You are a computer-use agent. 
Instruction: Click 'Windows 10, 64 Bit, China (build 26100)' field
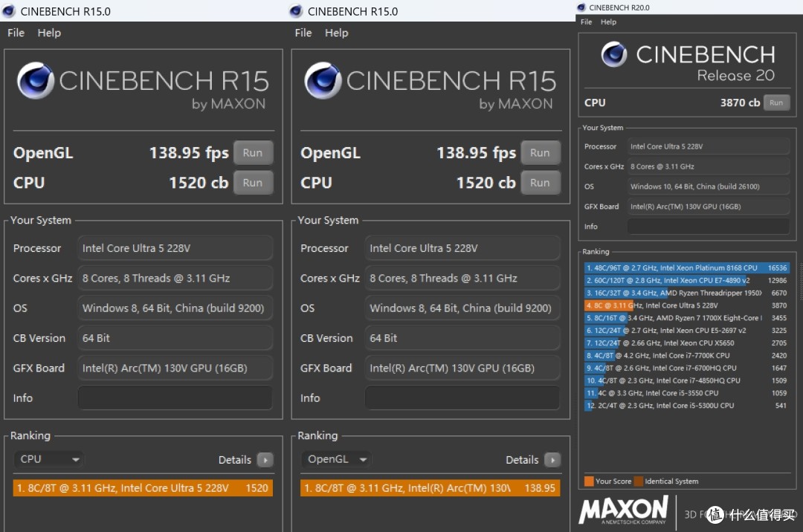pyautogui.click(x=709, y=186)
